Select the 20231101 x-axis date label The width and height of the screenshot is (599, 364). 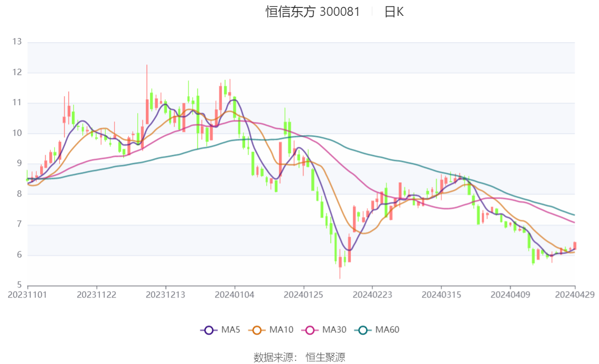tap(27, 295)
